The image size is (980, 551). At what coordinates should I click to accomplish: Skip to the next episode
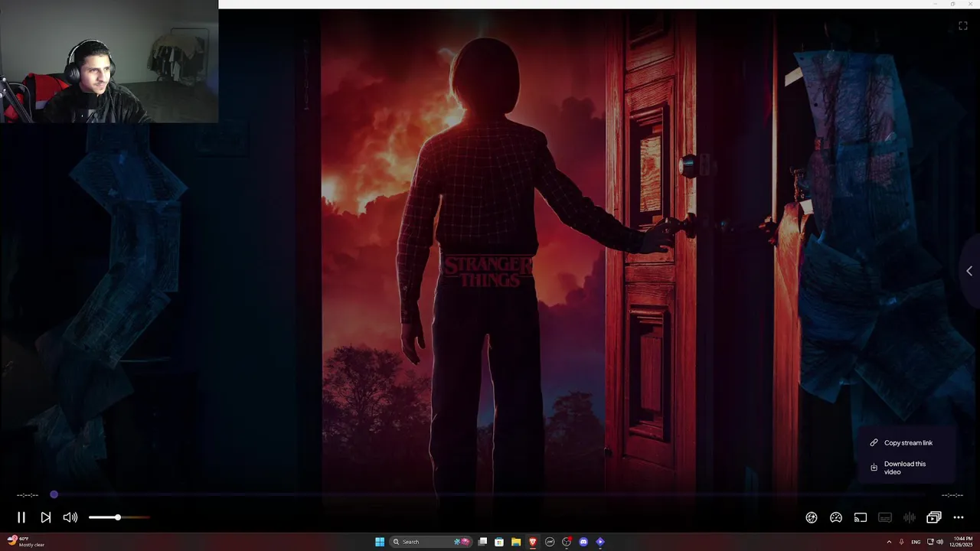(x=46, y=517)
